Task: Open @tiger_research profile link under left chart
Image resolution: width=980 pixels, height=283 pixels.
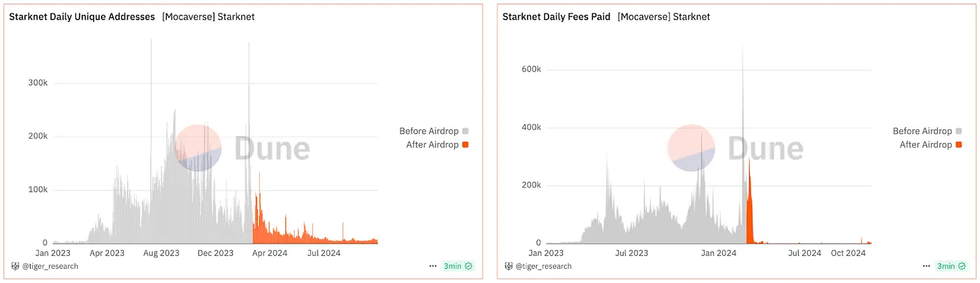Action: [49, 266]
